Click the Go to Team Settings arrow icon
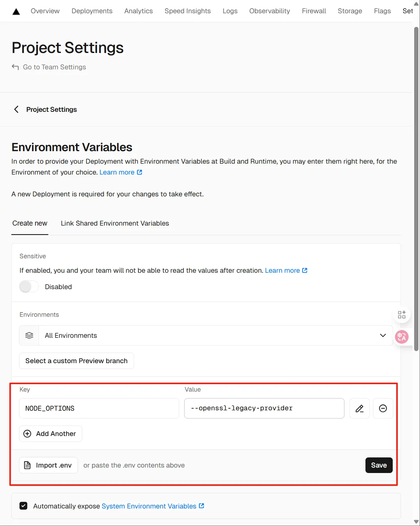Screen dimensions: 420x526 (x=15, y=67)
